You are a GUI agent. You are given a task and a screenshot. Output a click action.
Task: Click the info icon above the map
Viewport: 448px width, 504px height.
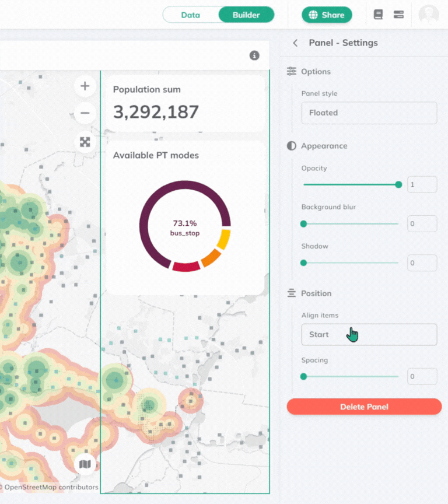tap(254, 55)
